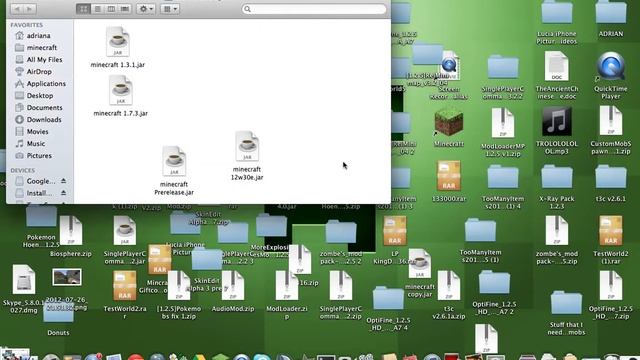Open the Finder arrange-by dropdown
Viewport: 640px width, 360px height.
pos(170,9)
